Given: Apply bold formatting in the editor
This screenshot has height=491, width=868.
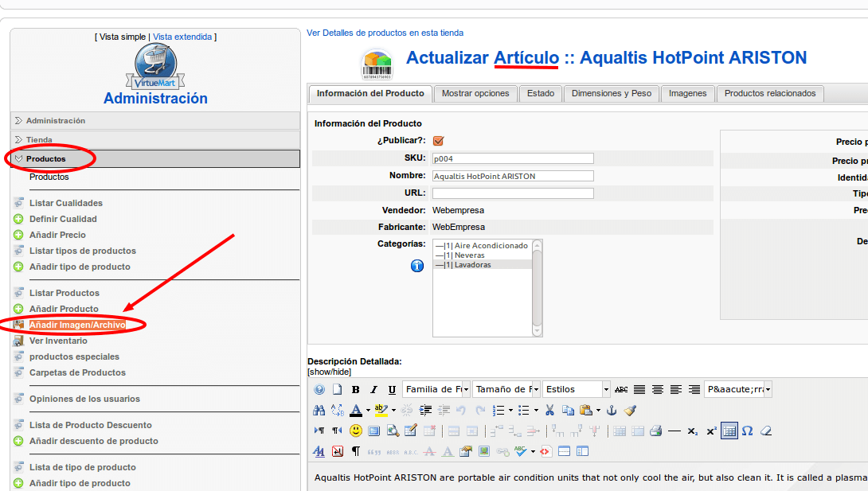Looking at the screenshot, I should 355,389.
